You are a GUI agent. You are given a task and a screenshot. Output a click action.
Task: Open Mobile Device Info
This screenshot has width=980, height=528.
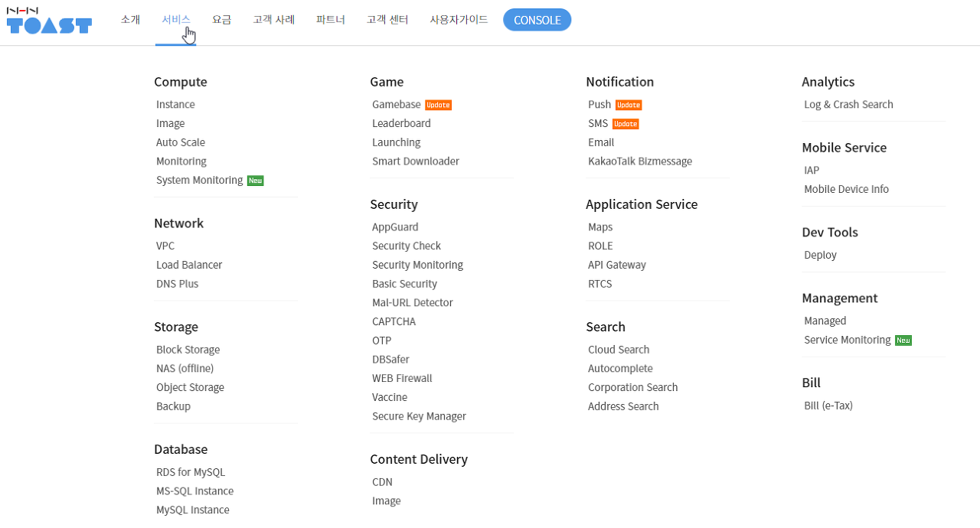(846, 190)
